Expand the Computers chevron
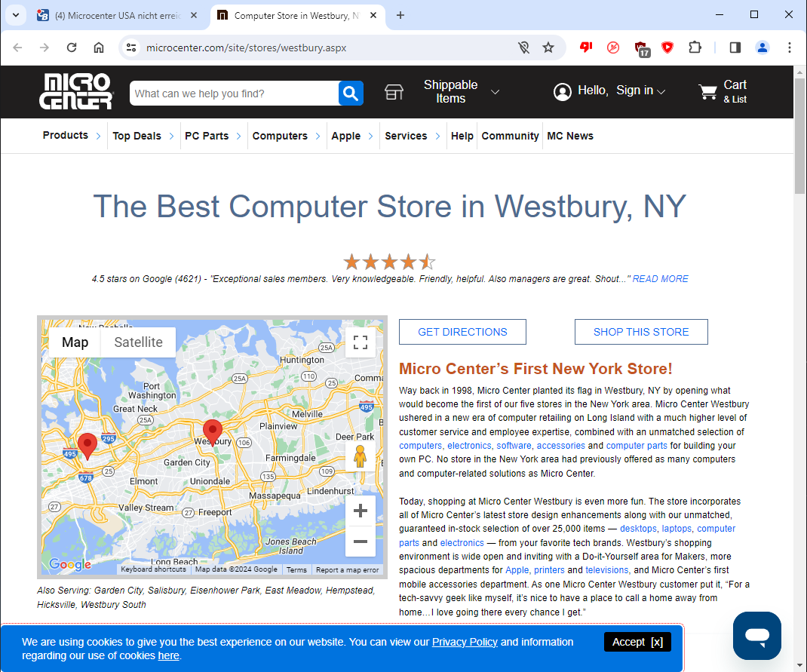Screen dimensions: 807x672 pos(318,137)
